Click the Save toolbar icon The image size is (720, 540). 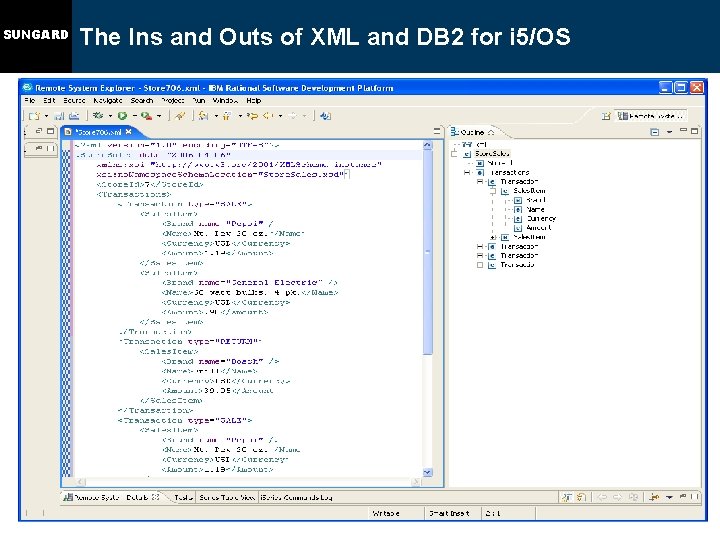60,116
